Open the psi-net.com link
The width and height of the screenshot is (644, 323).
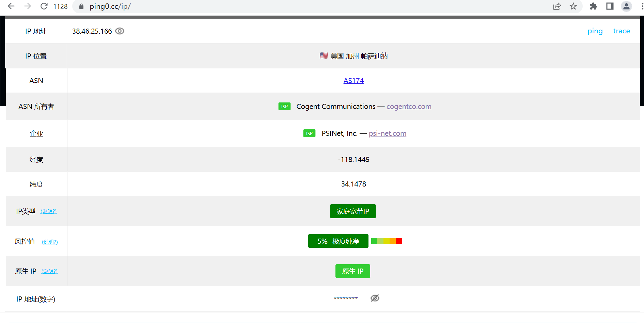click(388, 133)
